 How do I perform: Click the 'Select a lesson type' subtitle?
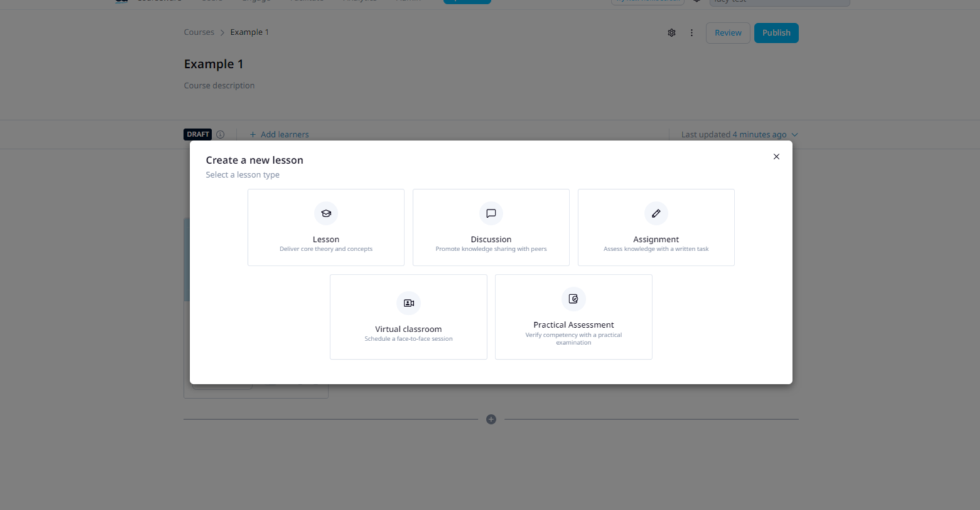[x=242, y=175]
